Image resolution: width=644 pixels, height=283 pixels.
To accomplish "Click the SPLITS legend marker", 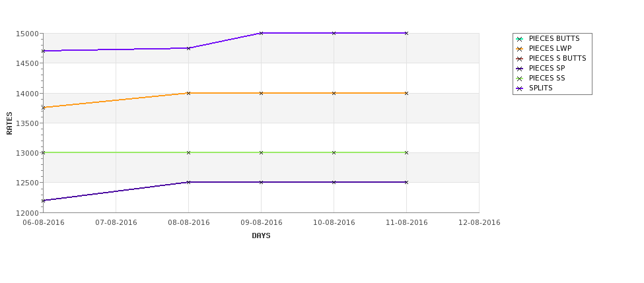I will click(x=520, y=88).
